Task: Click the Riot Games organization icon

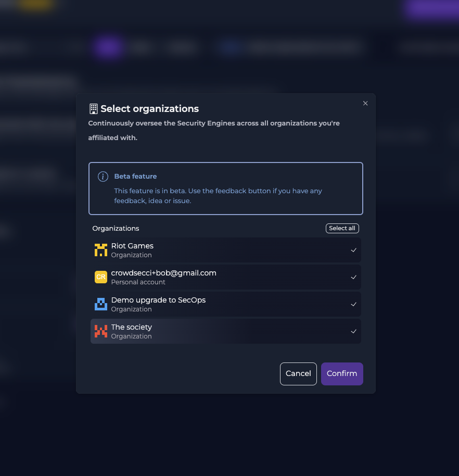Action: 101,250
